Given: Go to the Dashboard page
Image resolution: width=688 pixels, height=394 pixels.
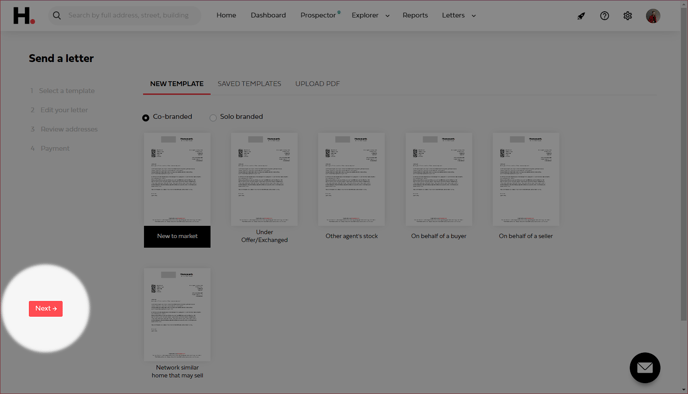Looking at the screenshot, I should [268, 15].
